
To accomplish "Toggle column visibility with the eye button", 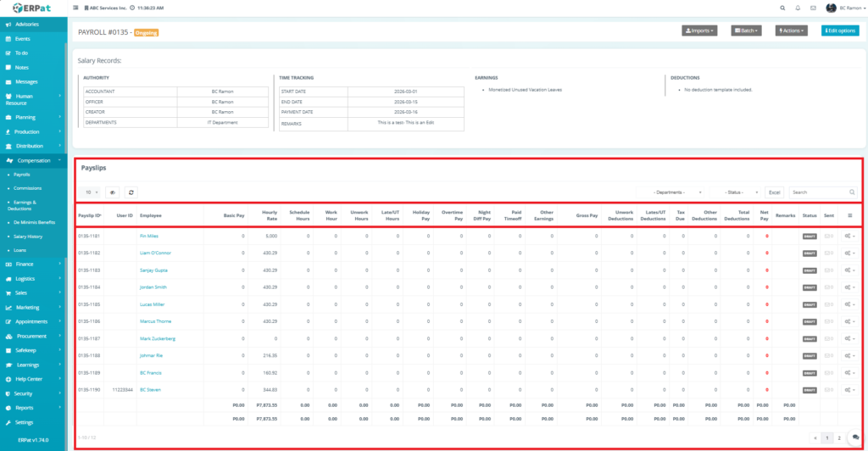I will [x=112, y=192].
